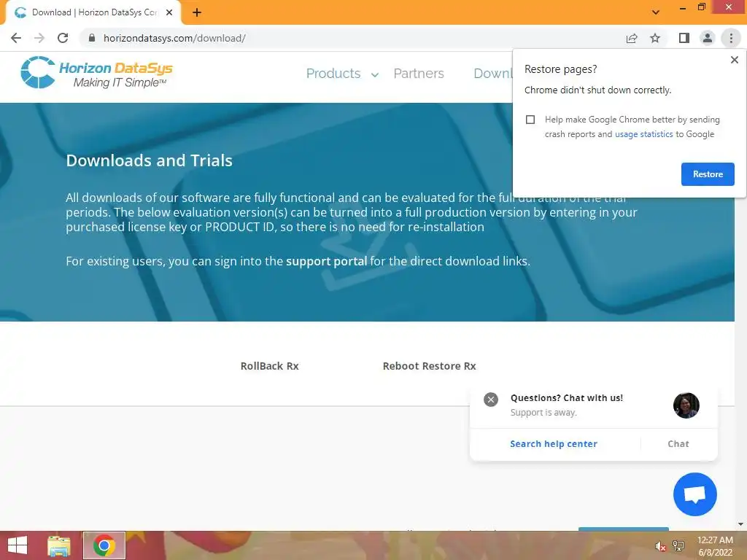Close the chat prompt bubble
Screen dimensions: 747x560
(491, 400)
